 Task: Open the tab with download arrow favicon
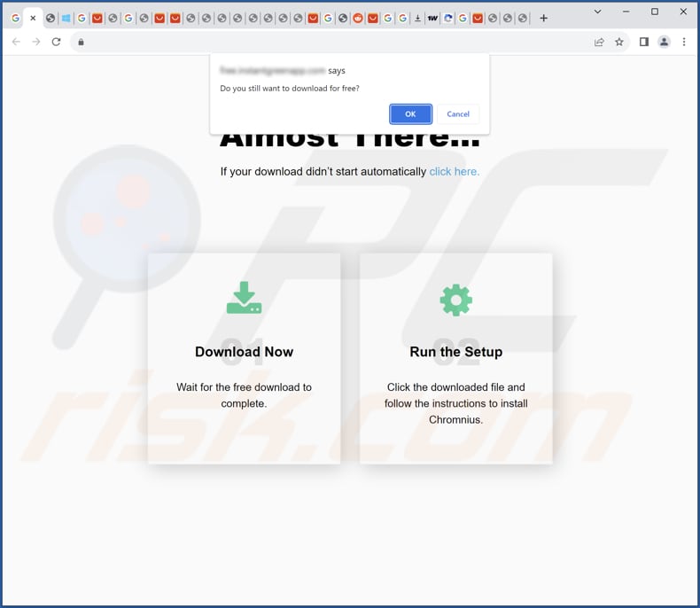417,19
